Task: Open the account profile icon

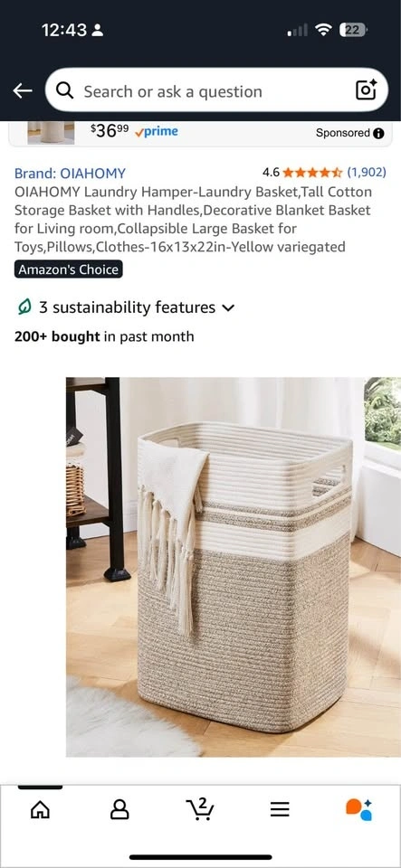Action: point(119,810)
